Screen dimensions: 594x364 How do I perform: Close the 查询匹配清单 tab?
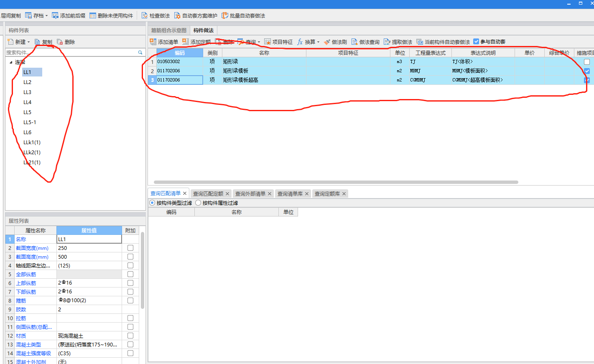[185, 193]
